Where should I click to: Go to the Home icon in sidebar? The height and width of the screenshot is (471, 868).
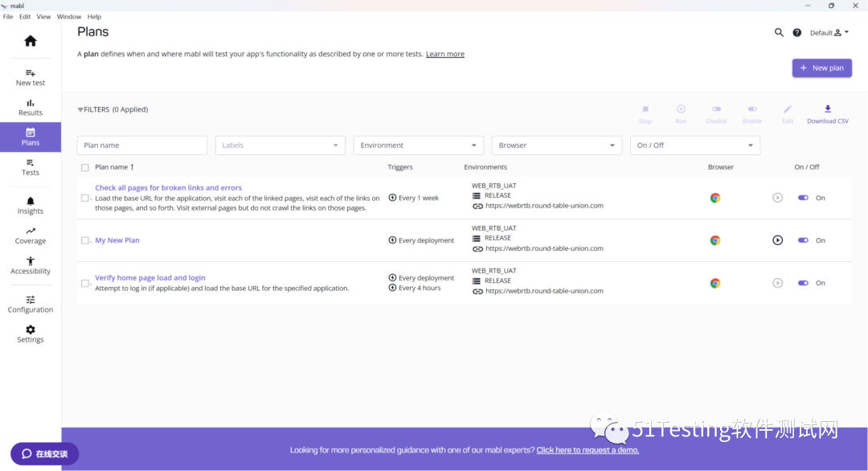click(x=31, y=41)
